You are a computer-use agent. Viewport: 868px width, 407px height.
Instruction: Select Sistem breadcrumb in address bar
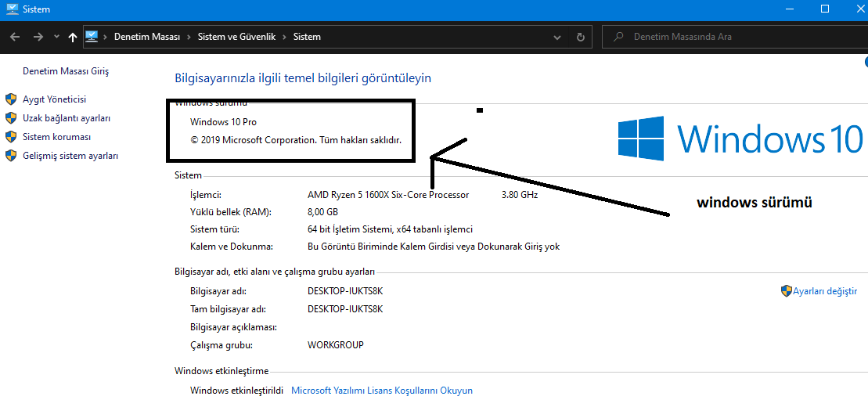click(x=307, y=37)
